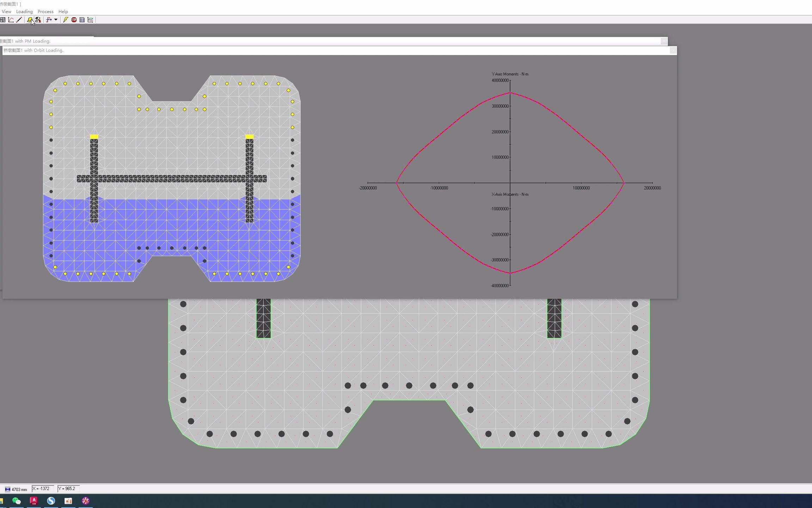Run analysis with the lightning bolt icon
Image resolution: width=812 pixels, height=508 pixels.
tap(66, 20)
